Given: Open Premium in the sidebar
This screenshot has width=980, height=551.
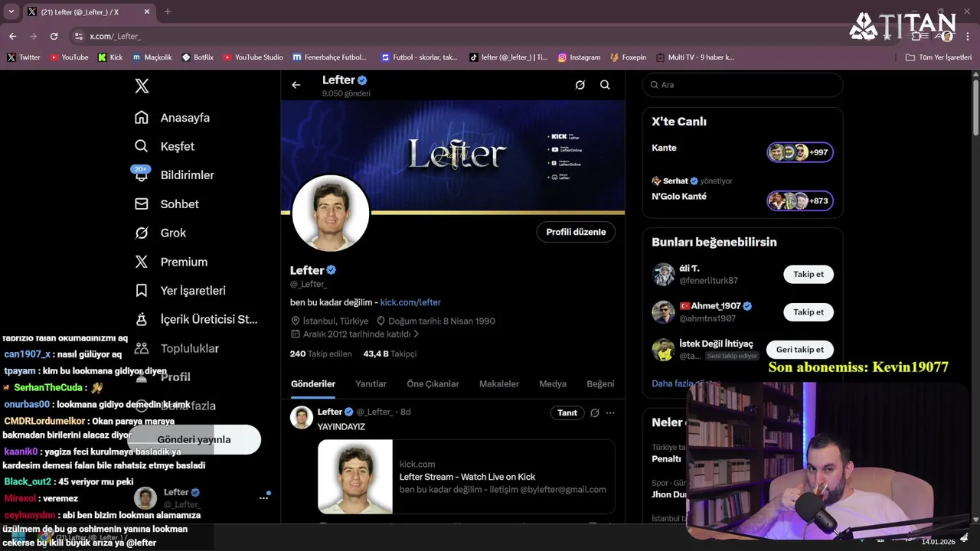Looking at the screenshot, I should pyautogui.click(x=171, y=262).
